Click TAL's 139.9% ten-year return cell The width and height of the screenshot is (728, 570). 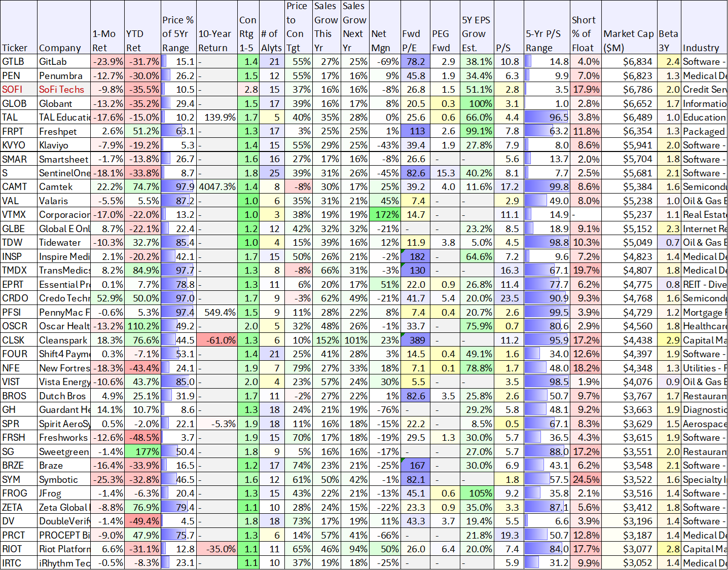click(x=217, y=118)
